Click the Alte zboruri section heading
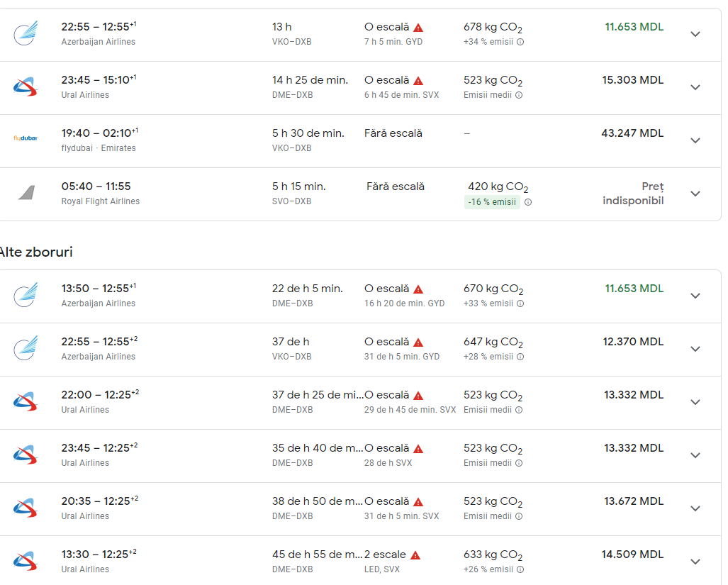Screen dimensions: 728x585 click(x=36, y=252)
